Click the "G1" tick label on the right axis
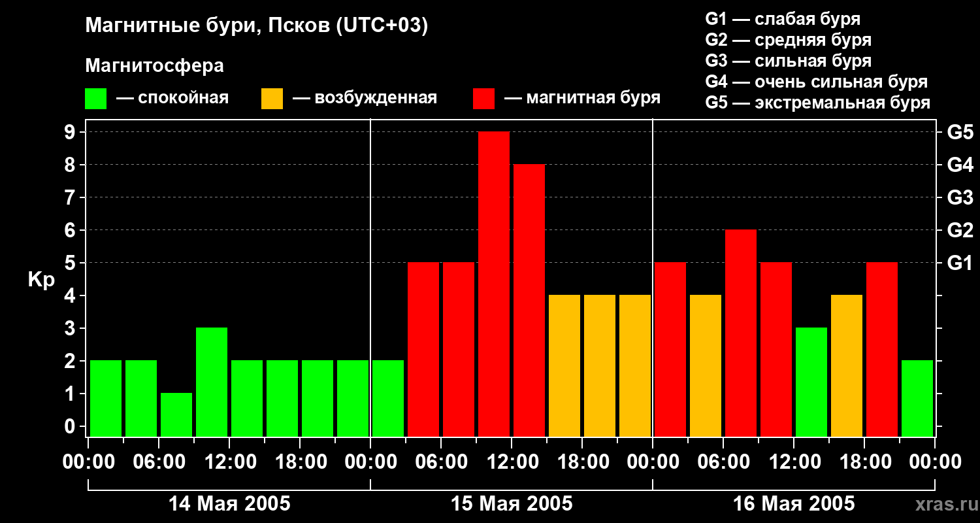Viewport: 980px width, 523px height. 960,263
